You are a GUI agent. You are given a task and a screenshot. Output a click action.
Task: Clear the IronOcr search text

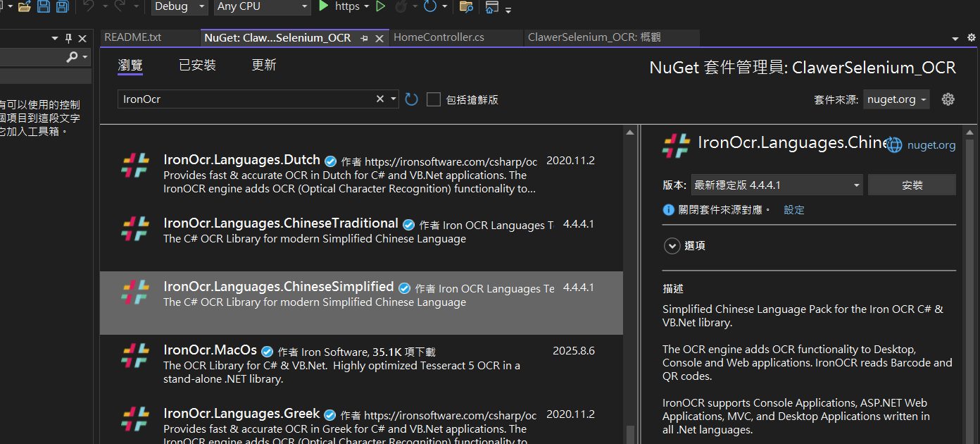(x=380, y=99)
